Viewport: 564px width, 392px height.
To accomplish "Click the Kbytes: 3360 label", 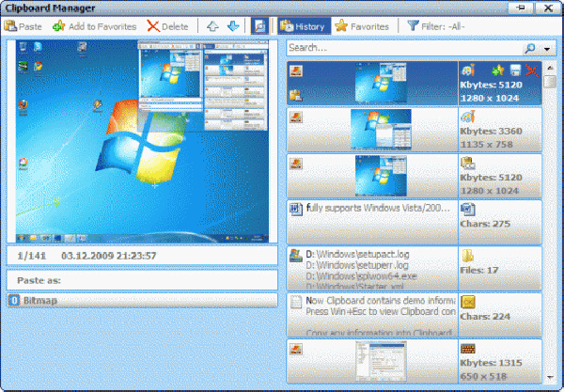I will (491, 131).
